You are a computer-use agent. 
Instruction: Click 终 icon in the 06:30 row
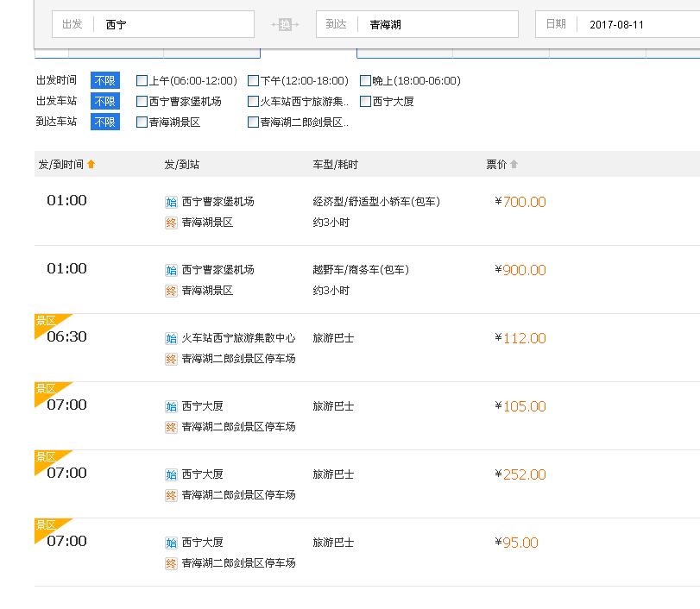(171, 359)
